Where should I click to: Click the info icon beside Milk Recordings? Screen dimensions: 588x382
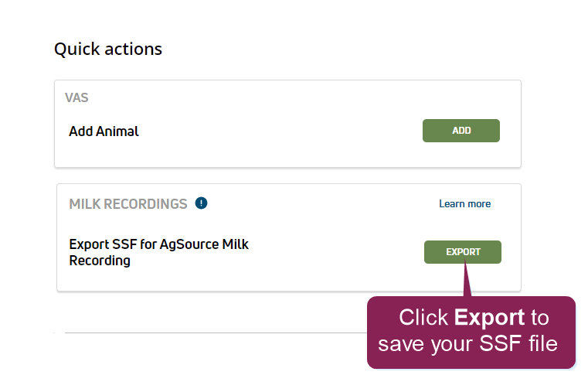click(x=202, y=203)
